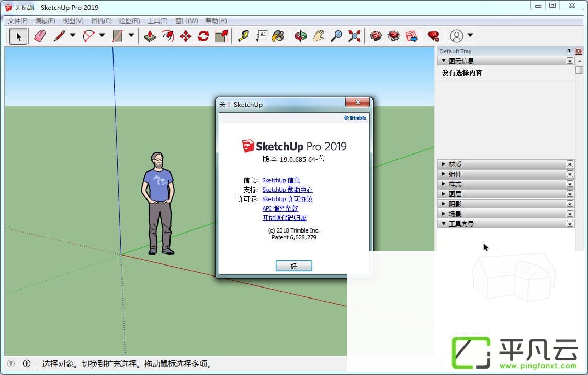Click the Send to LayOut icon
The width and height of the screenshot is (588, 375).
click(412, 37)
